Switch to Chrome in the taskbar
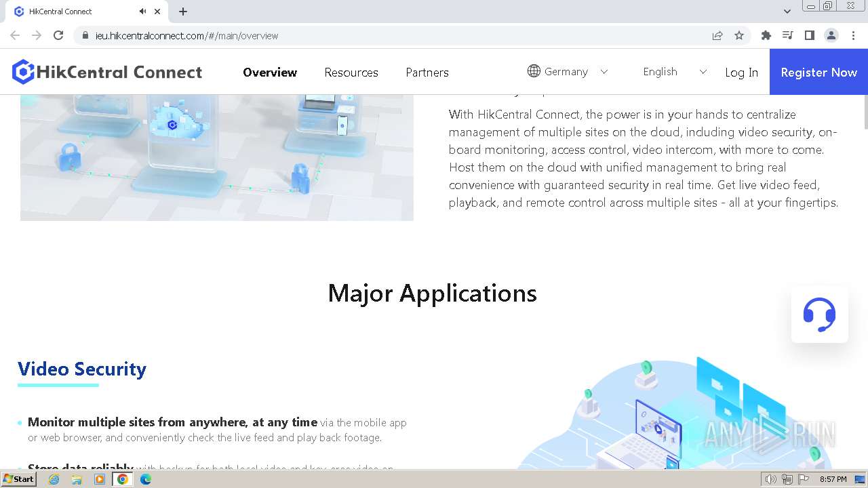 (123, 479)
